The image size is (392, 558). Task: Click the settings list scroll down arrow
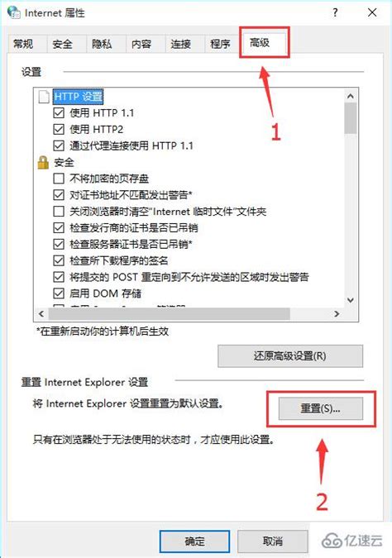click(351, 300)
